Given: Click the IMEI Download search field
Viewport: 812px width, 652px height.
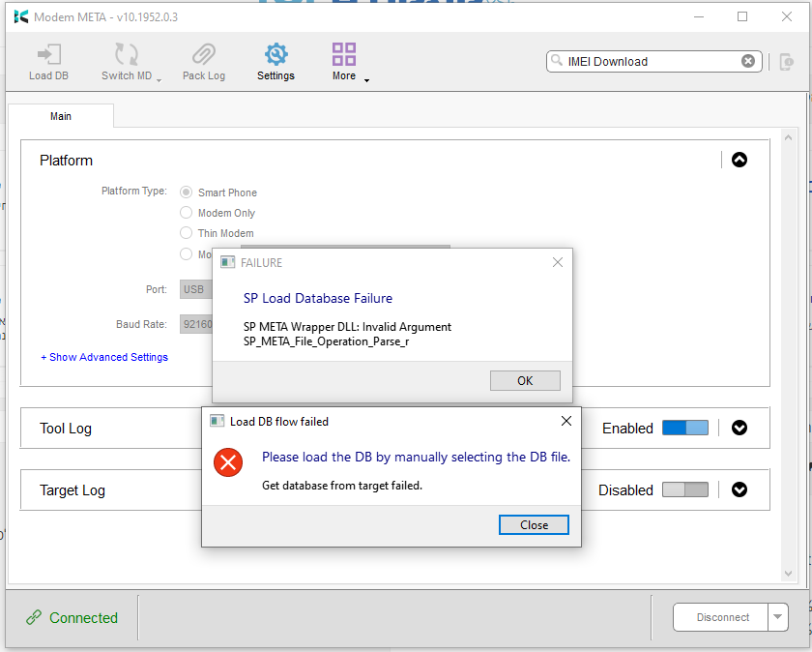Looking at the screenshot, I should click(654, 61).
